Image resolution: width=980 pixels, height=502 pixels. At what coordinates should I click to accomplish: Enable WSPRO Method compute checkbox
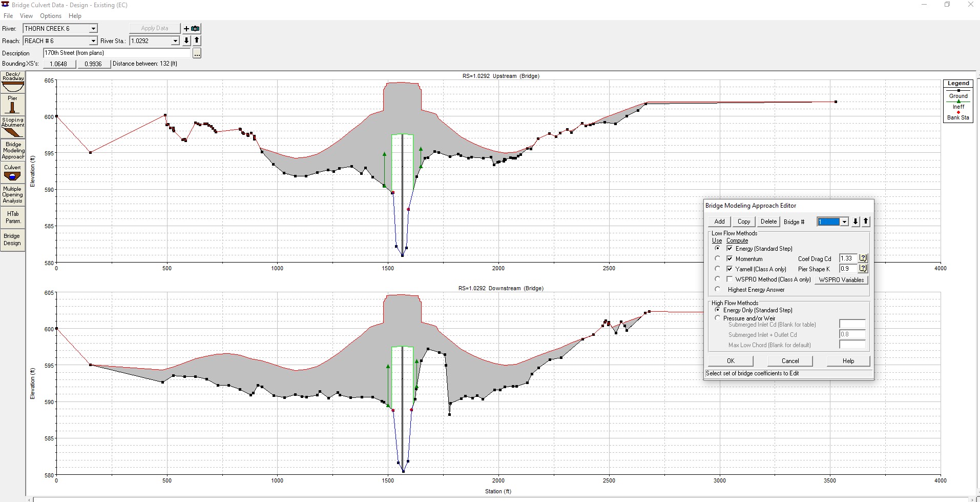(729, 279)
